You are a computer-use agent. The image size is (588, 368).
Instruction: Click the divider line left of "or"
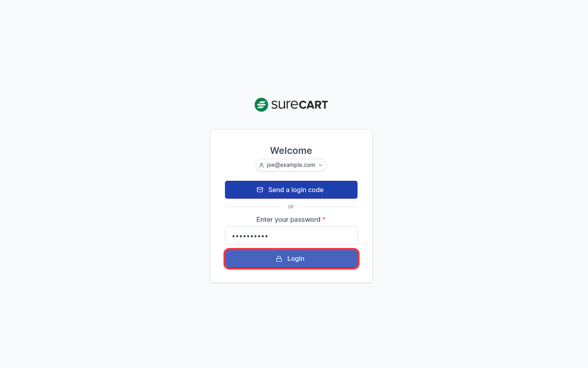coord(254,206)
